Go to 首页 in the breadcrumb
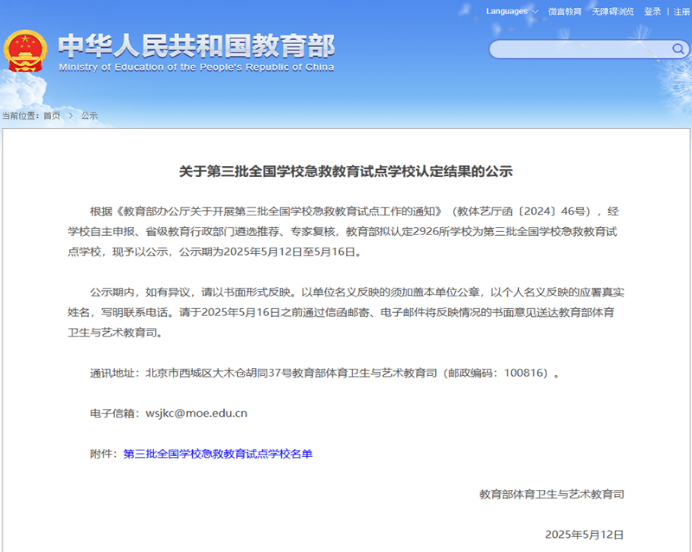Screen dimensions: 692x552 (x=51, y=116)
